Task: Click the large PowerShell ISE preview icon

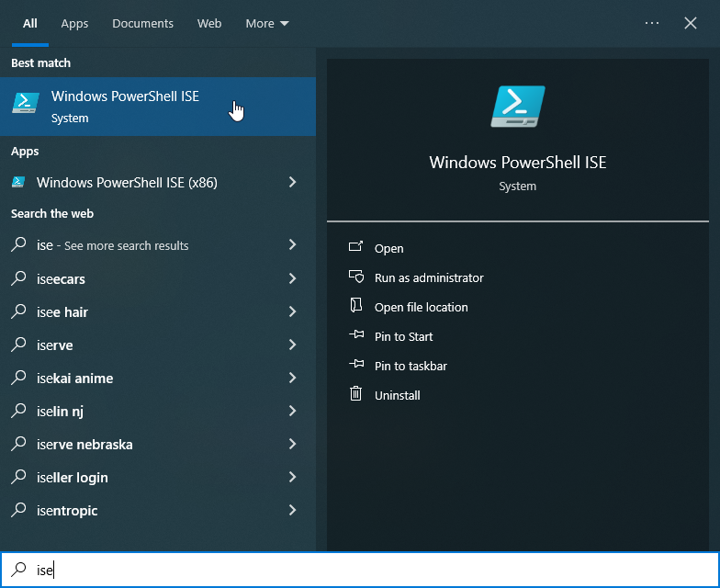Action: pyautogui.click(x=518, y=107)
